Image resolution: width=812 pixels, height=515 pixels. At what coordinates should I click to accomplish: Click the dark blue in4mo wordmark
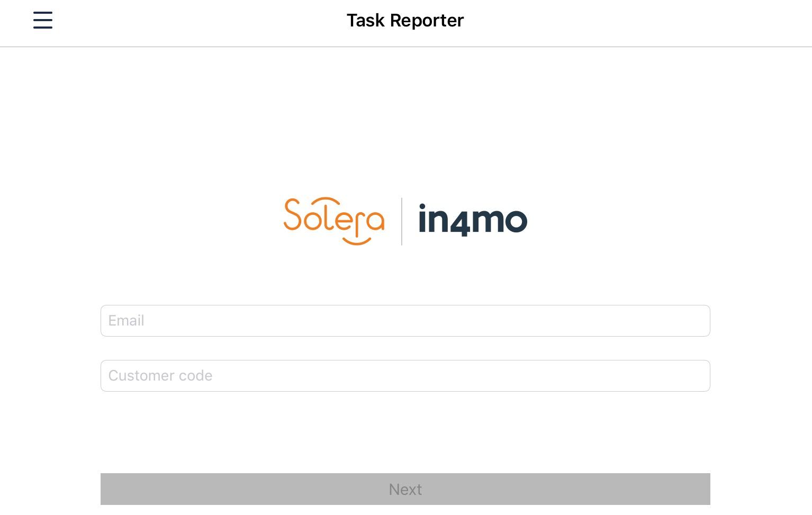coord(473,220)
